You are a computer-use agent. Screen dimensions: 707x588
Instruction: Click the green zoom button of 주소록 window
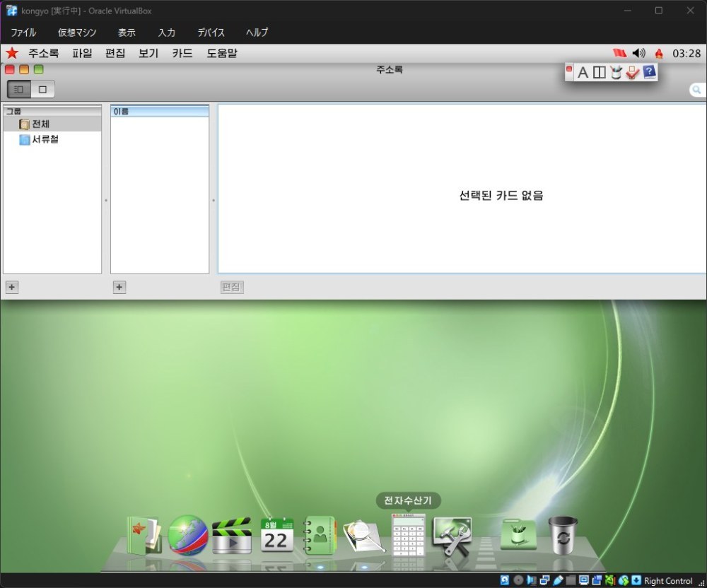point(39,69)
